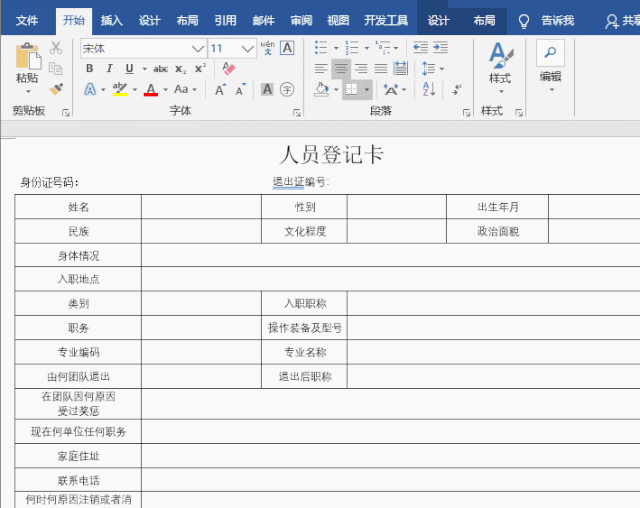Open font dialog launcher
The image size is (640, 508).
(x=297, y=113)
